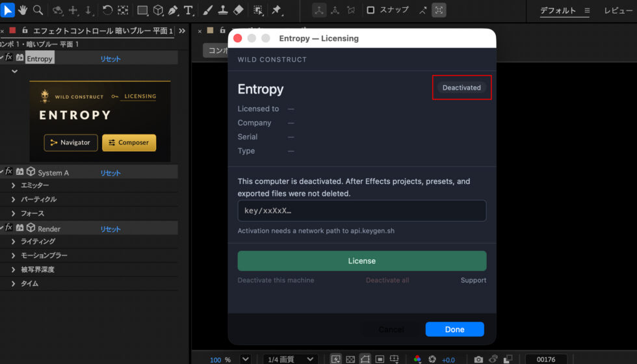The height and width of the screenshot is (364, 637).
Task: Select the Pen tool
Action: coord(173,10)
